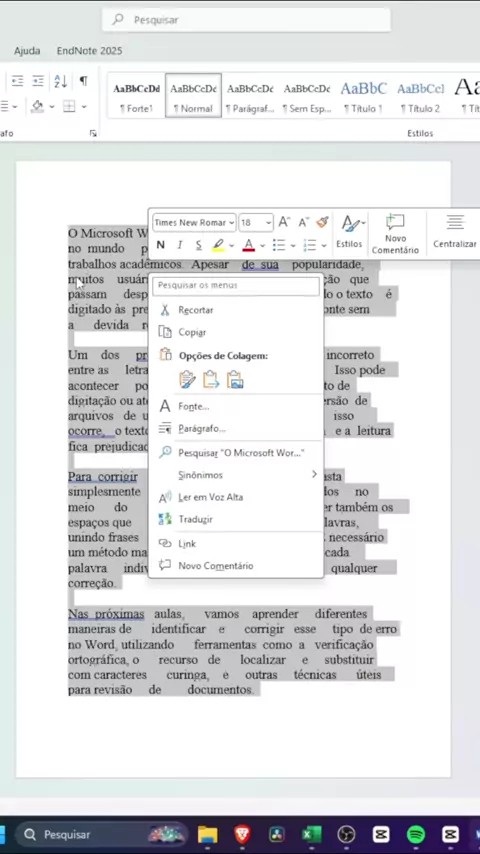Apply the Título 1 style

pyautogui.click(x=363, y=96)
